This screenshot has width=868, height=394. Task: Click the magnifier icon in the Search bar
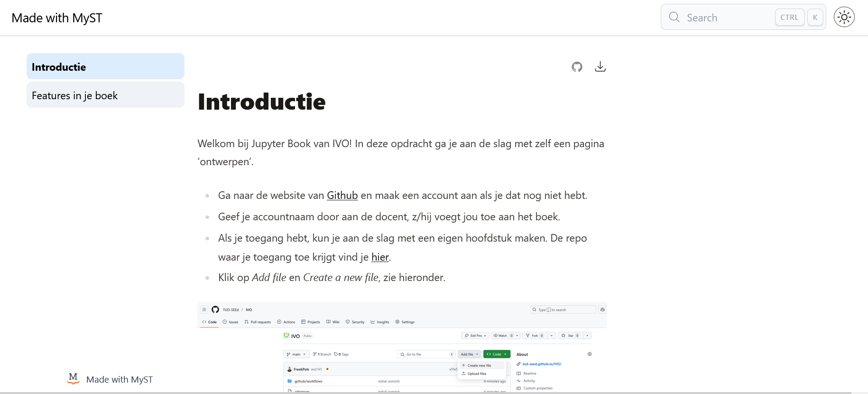pyautogui.click(x=674, y=17)
